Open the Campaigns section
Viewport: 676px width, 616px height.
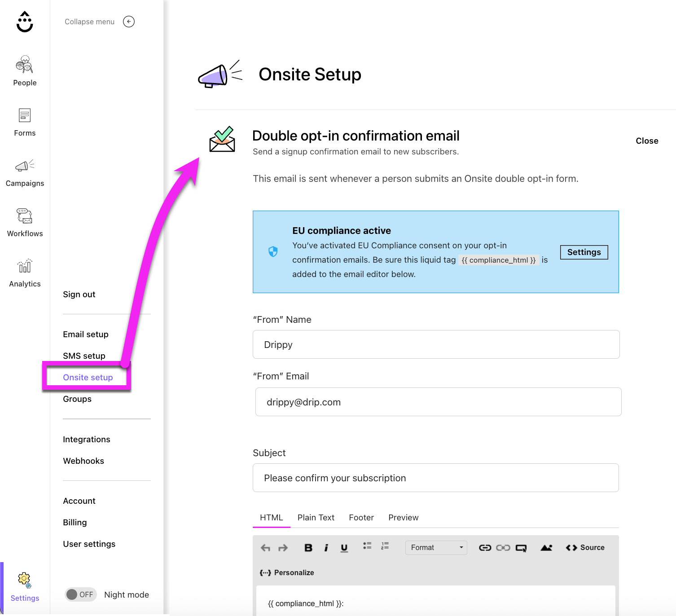[25, 173]
